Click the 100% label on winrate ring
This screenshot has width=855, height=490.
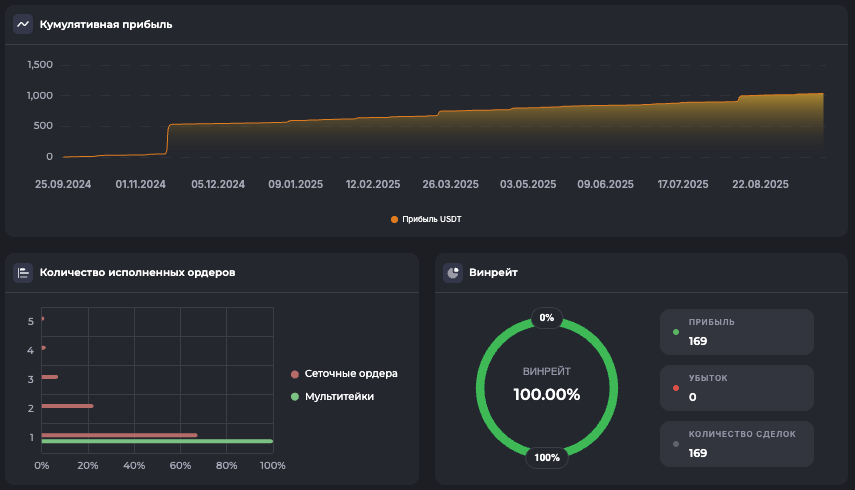[547, 458]
